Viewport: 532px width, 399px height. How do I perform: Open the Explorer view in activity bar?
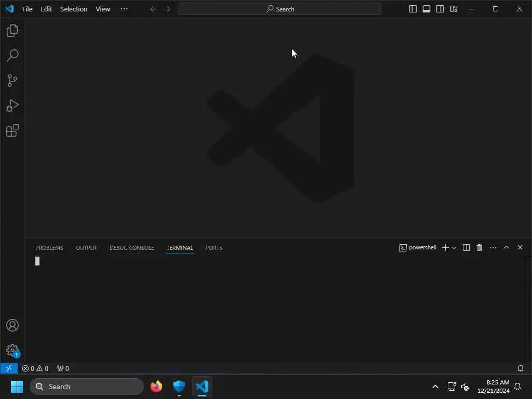pos(12,31)
